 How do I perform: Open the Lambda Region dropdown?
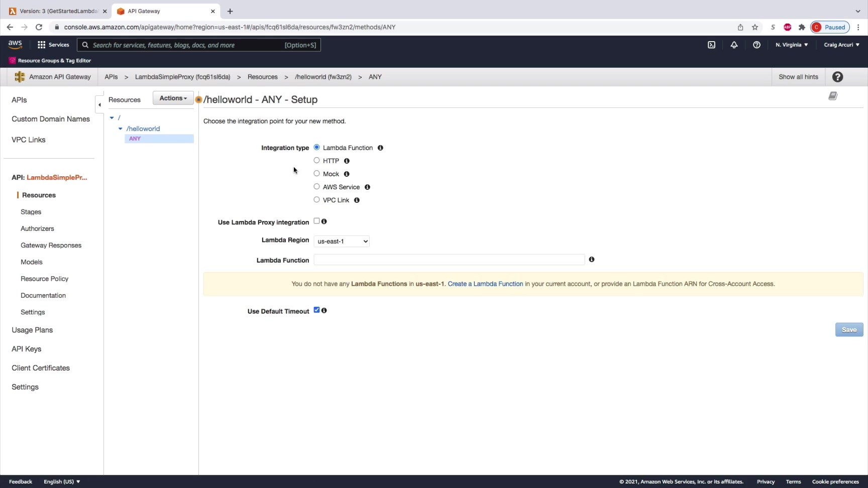(342, 241)
